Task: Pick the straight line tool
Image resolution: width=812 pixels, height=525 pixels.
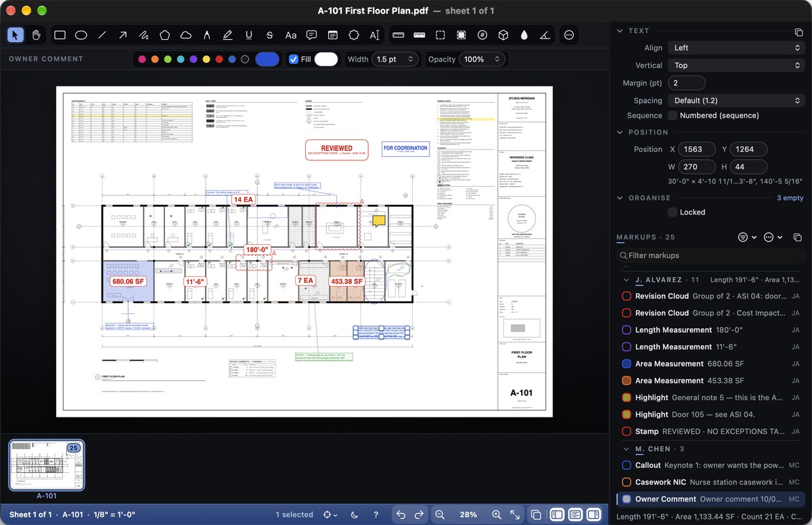Action: point(101,35)
